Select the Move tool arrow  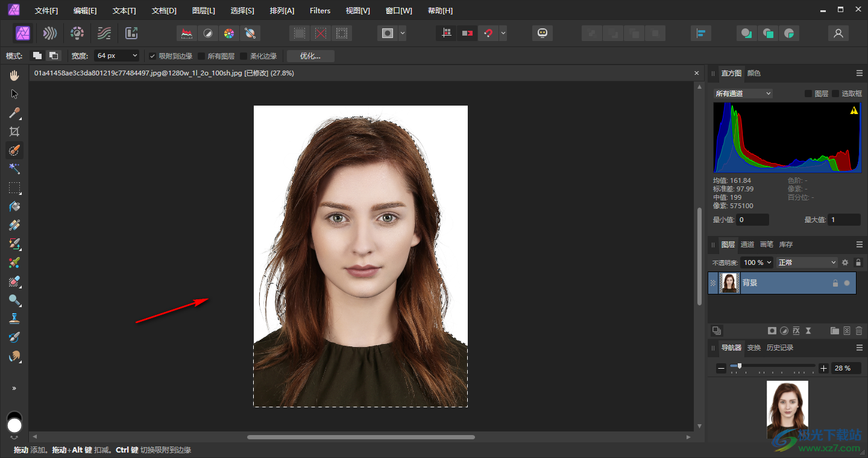[14, 94]
